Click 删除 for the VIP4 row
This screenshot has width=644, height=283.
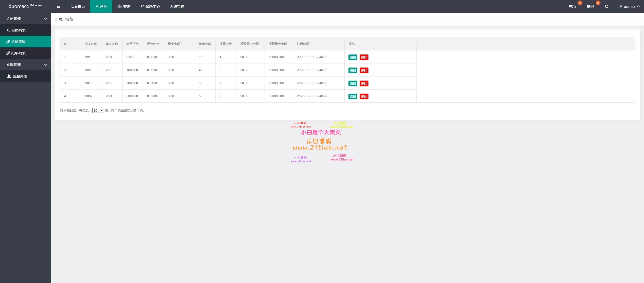click(364, 96)
